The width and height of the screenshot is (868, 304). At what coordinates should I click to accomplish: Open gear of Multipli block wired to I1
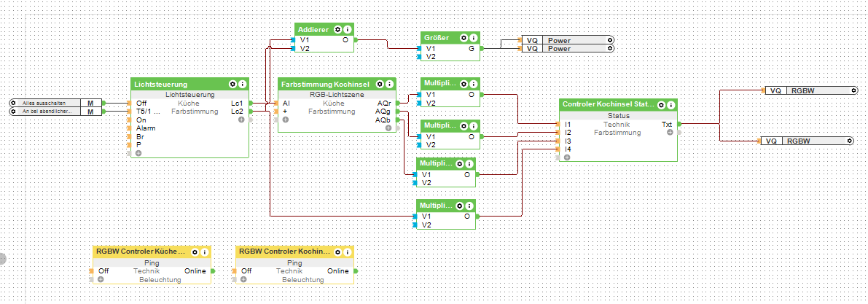464,84
